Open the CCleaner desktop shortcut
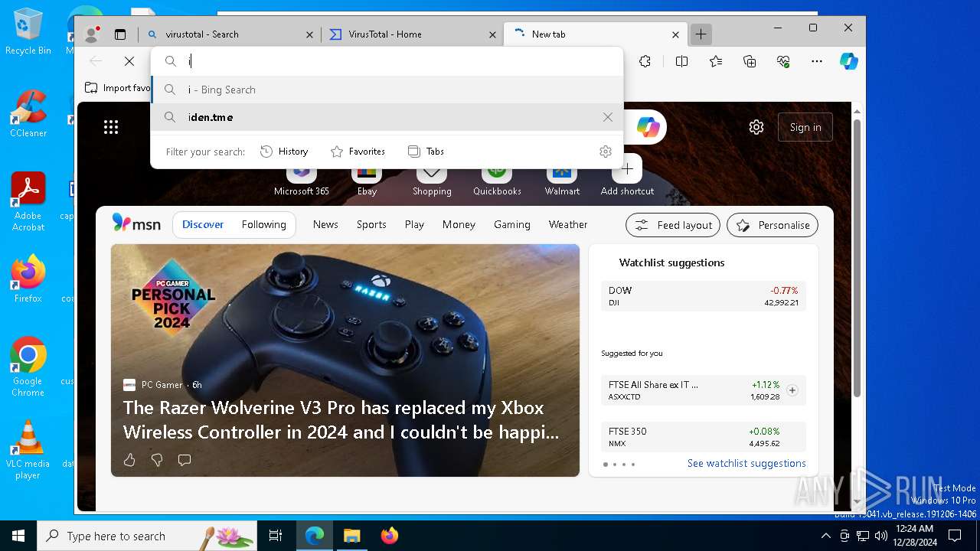 click(x=28, y=113)
